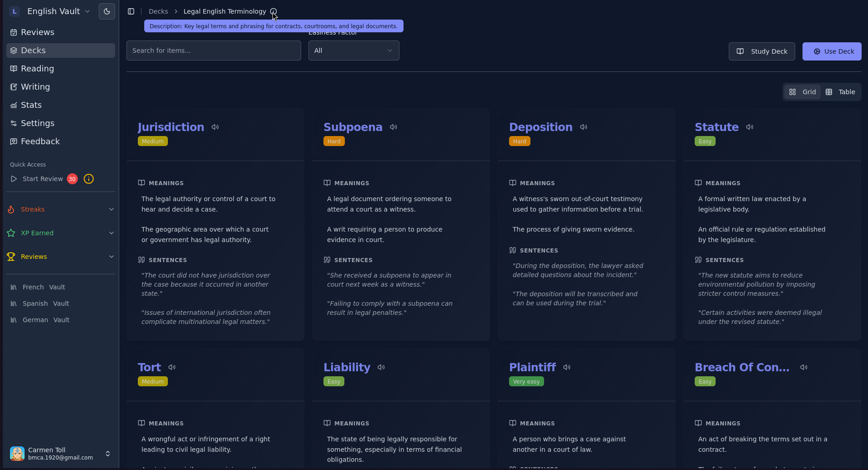The height and width of the screenshot is (470, 868).
Task: Open the Stats section in sidebar
Action: 32,105
